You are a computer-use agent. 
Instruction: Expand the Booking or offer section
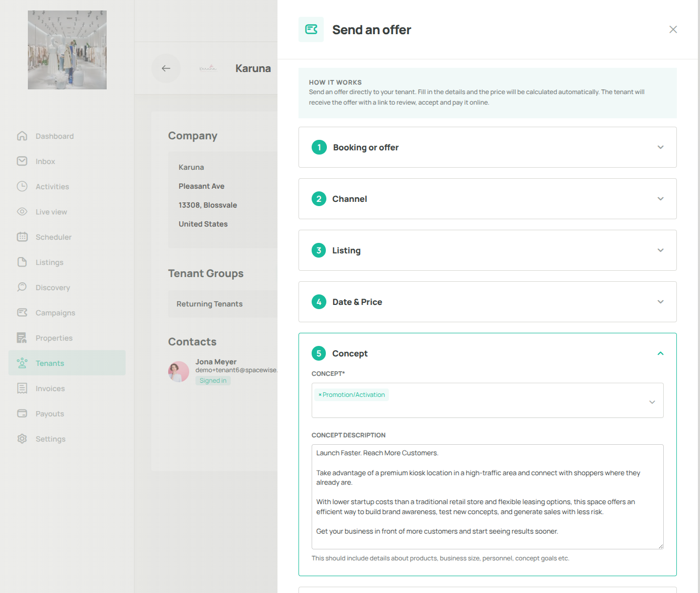click(487, 147)
